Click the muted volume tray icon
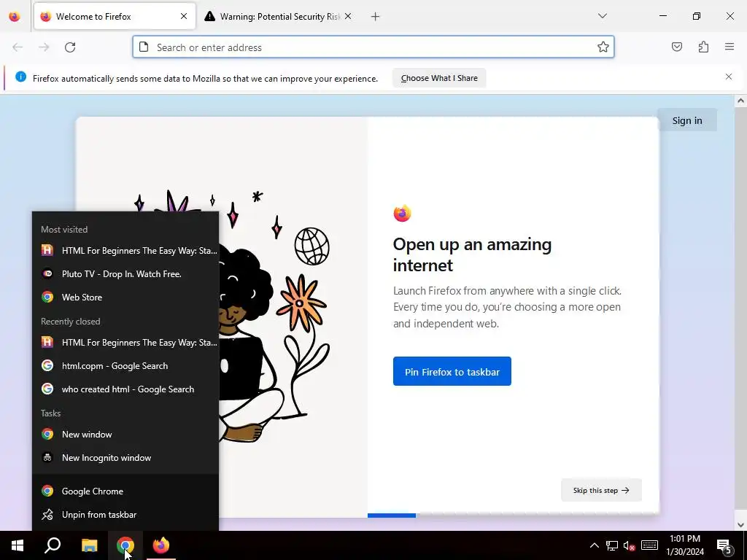The width and height of the screenshot is (747, 560). (x=630, y=545)
